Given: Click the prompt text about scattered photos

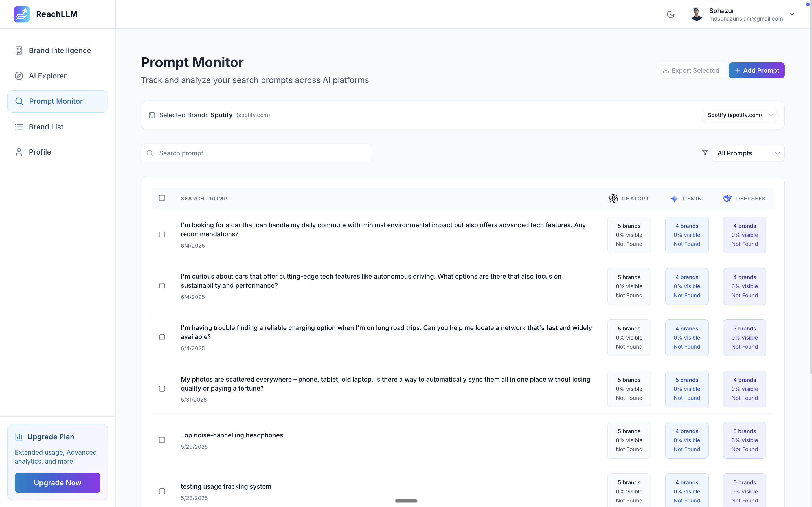Looking at the screenshot, I should [x=386, y=384].
